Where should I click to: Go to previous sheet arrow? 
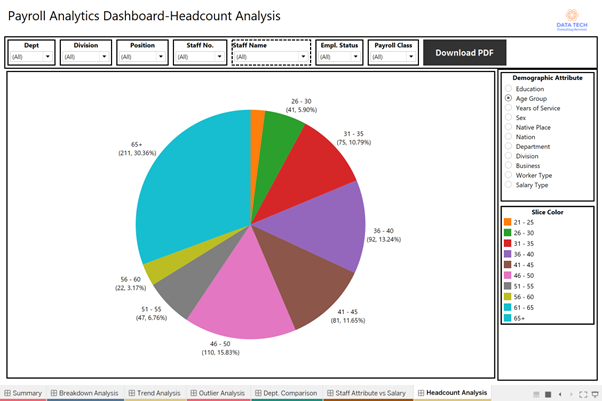(x=559, y=394)
